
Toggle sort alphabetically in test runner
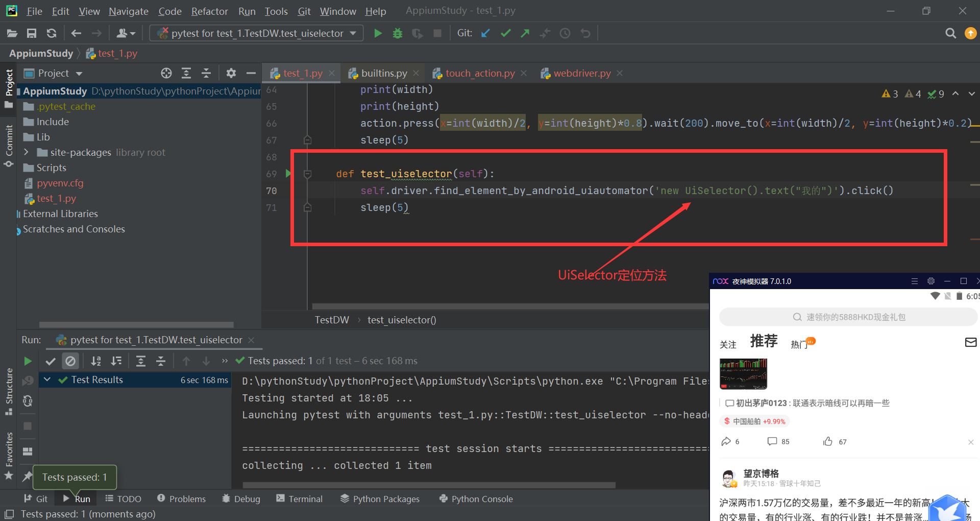(95, 361)
